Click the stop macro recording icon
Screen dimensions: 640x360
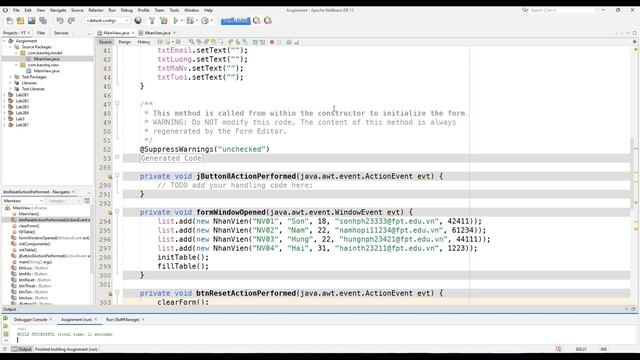point(279,42)
